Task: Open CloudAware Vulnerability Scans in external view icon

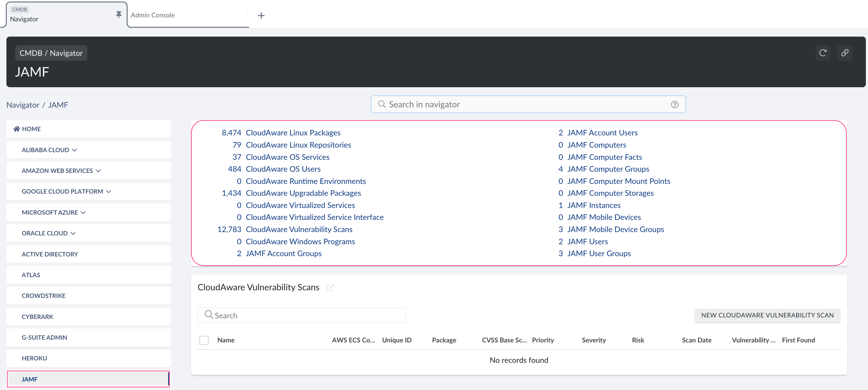Action: coord(330,287)
